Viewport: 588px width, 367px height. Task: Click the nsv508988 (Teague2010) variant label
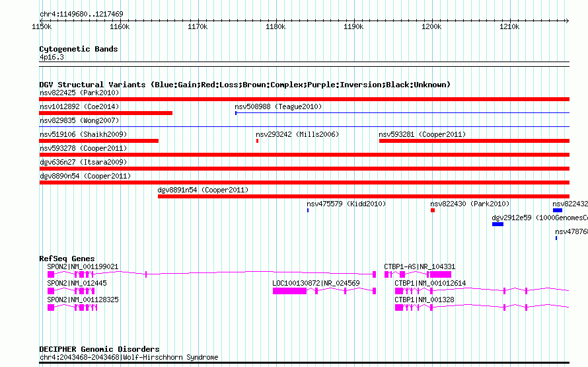click(278, 106)
